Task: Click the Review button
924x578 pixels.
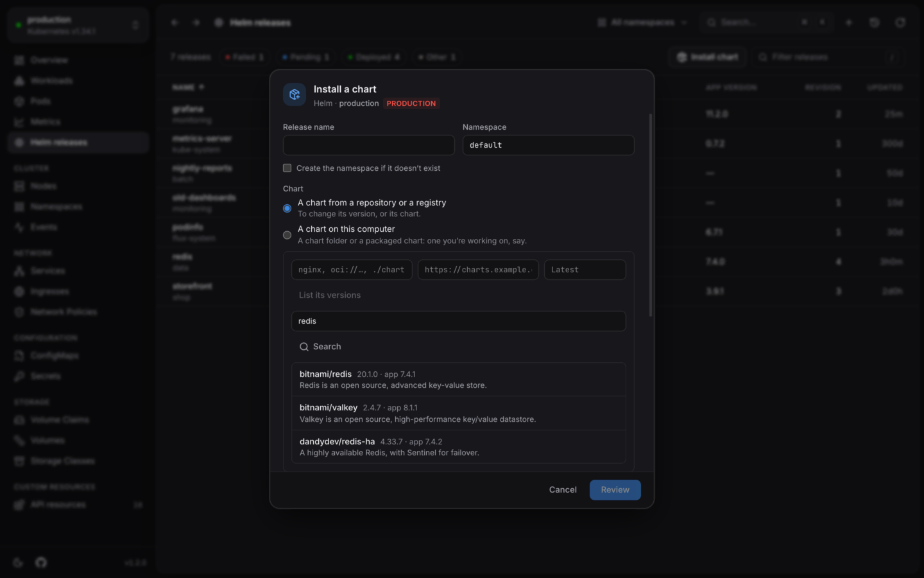Action: tap(615, 490)
